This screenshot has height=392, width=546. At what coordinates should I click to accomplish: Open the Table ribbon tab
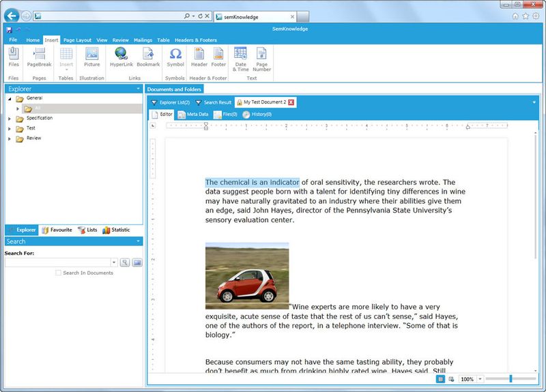pos(163,40)
